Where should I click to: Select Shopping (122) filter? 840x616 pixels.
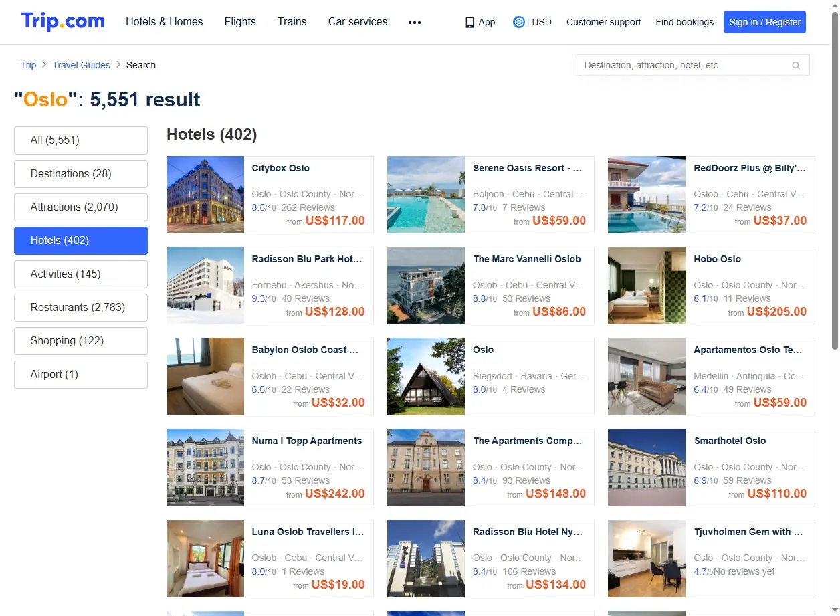tap(81, 341)
